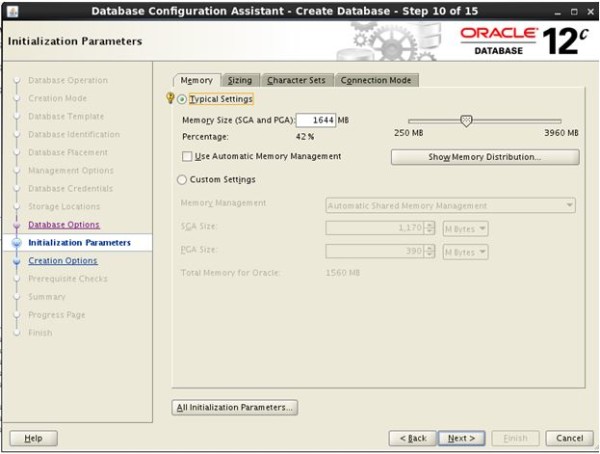This screenshot has width=600, height=454.
Task: Click the SGA Size spinner arrows
Action: (430, 228)
